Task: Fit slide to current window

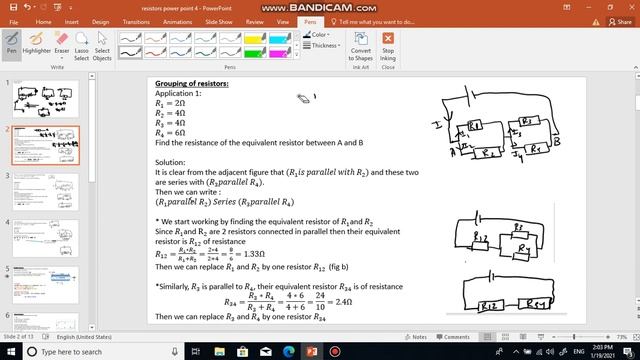Action: (636, 337)
